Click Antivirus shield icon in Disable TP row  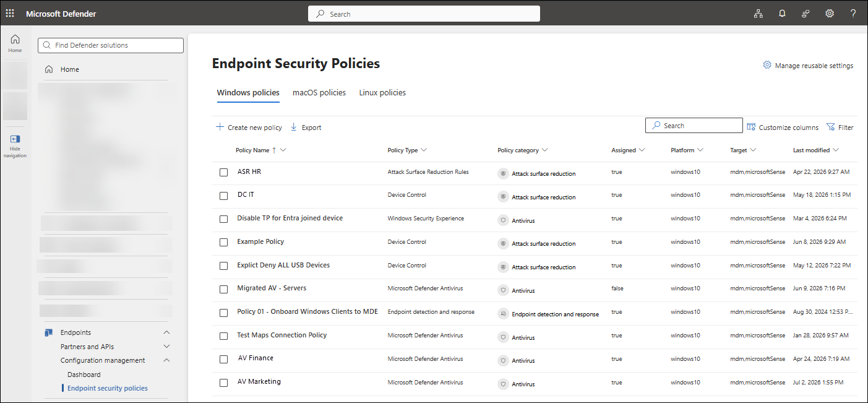pyautogui.click(x=503, y=220)
